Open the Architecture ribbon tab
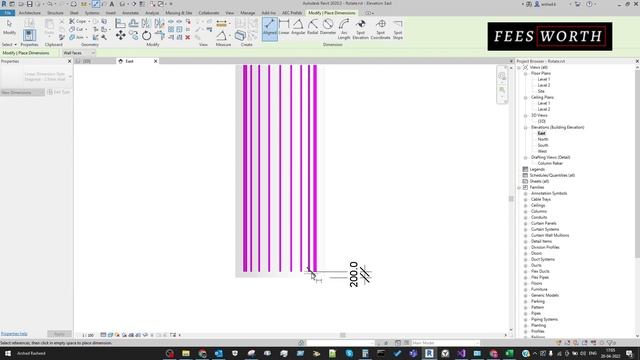Viewport: 640px width, 360px height. (30, 13)
